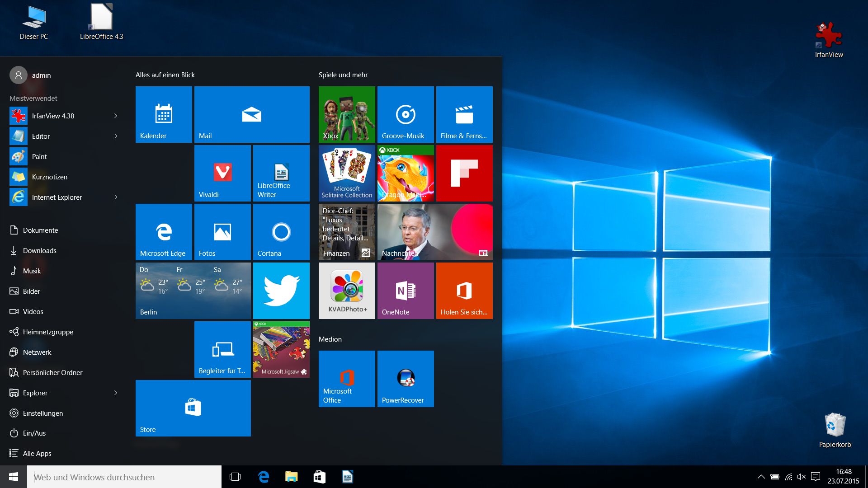The height and width of the screenshot is (488, 868).
Task: Open the Kalender tile
Action: point(164,114)
